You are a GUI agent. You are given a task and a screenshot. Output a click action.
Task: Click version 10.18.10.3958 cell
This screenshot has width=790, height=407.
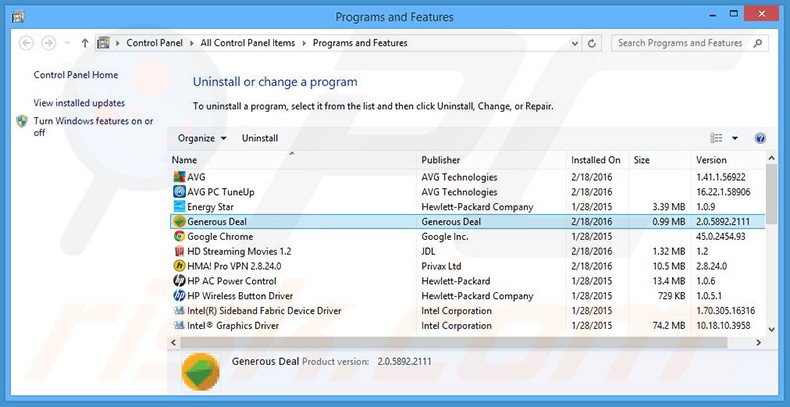point(723,325)
